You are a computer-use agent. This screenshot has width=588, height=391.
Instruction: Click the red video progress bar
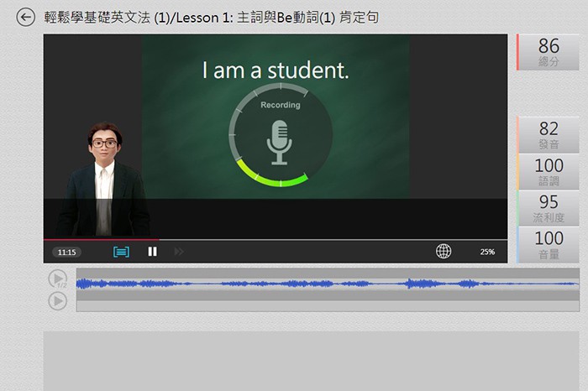[x=101, y=239]
